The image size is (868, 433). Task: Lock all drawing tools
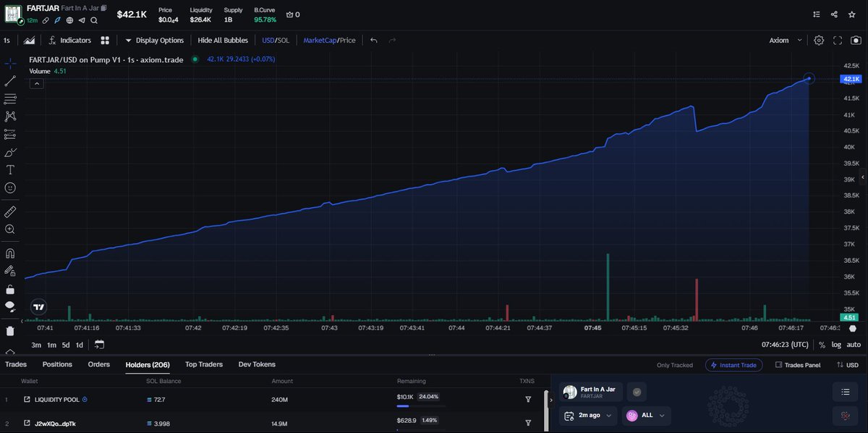pyautogui.click(x=10, y=289)
